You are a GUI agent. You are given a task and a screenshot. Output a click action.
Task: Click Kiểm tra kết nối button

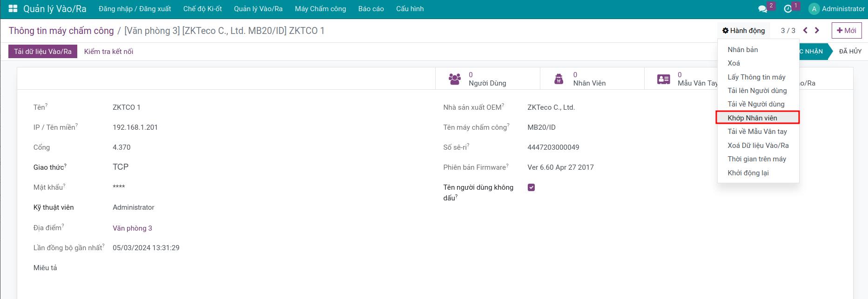click(x=108, y=51)
